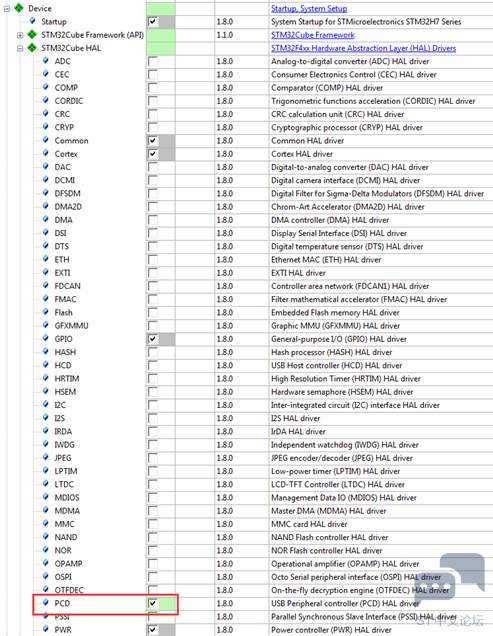Select the CRC tree item
This screenshot has width=493, height=636.
[62, 114]
